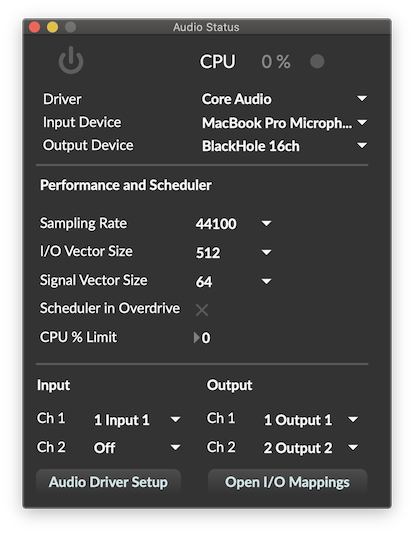This screenshot has height=535, width=414.
Task: Close the Audio Status window with red button
Action: coord(34,27)
